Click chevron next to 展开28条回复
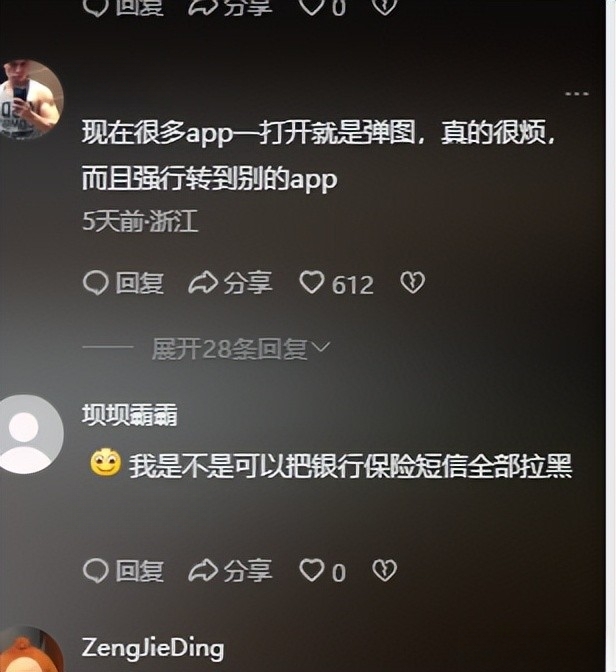Screen dimensions: 616x672 [321, 347]
